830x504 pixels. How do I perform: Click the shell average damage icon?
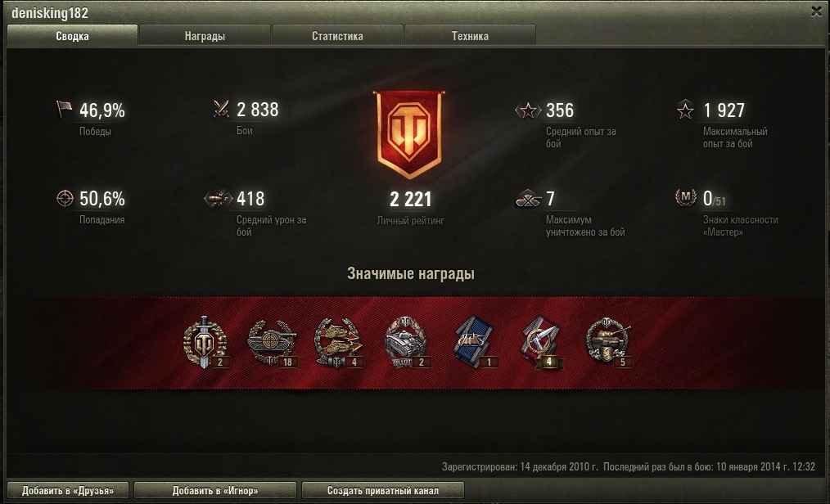[218, 198]
